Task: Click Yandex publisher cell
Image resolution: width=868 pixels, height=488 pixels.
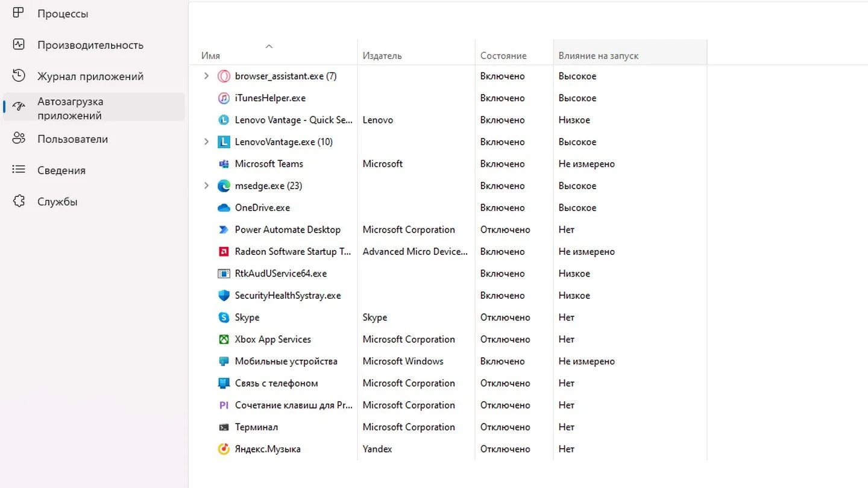Action: coord(377,449)
